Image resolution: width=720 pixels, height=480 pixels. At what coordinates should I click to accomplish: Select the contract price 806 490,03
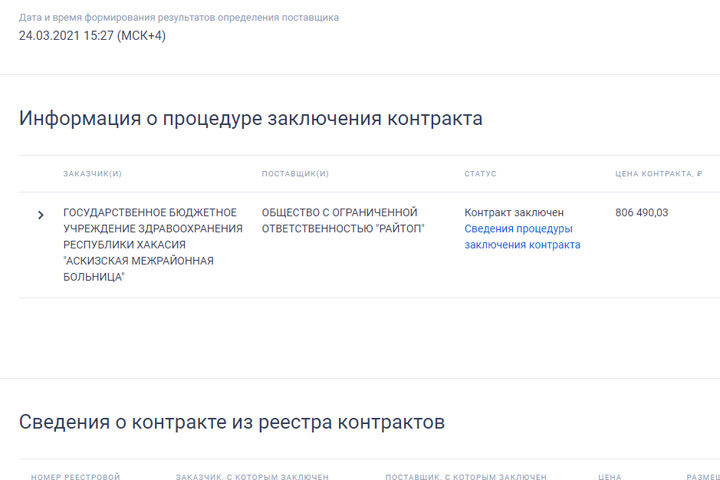(x=641, y=213)
